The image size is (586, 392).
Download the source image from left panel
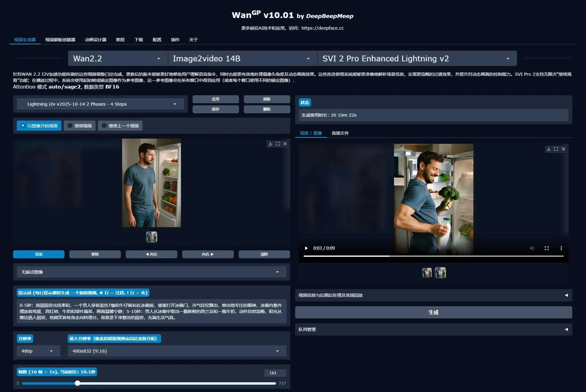[x=270, y=144]
